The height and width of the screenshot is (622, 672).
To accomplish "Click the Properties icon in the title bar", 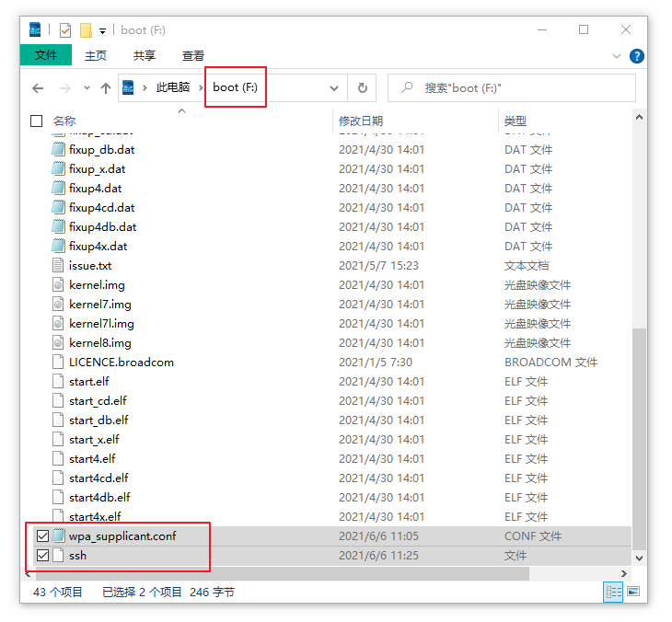I will pos(65,30).
